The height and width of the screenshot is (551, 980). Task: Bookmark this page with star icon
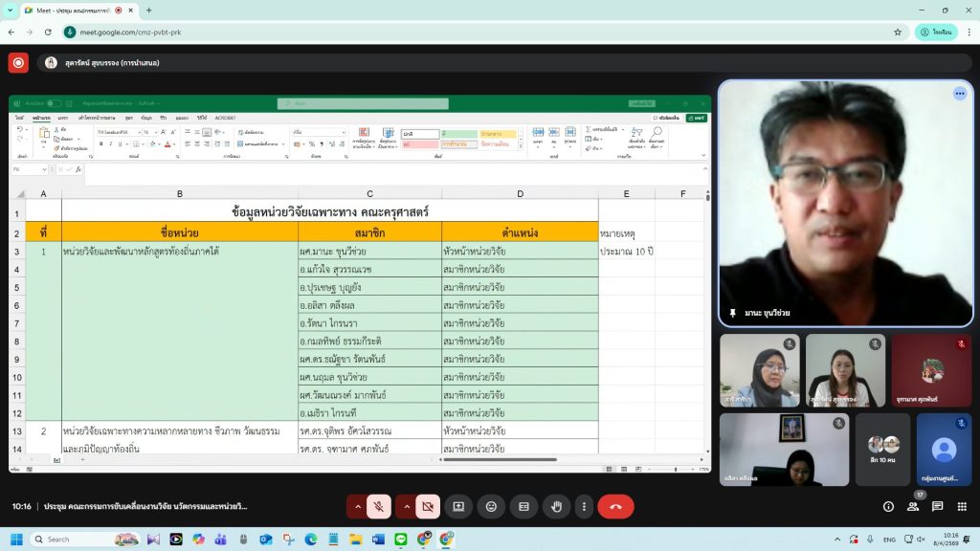[898, 32]
